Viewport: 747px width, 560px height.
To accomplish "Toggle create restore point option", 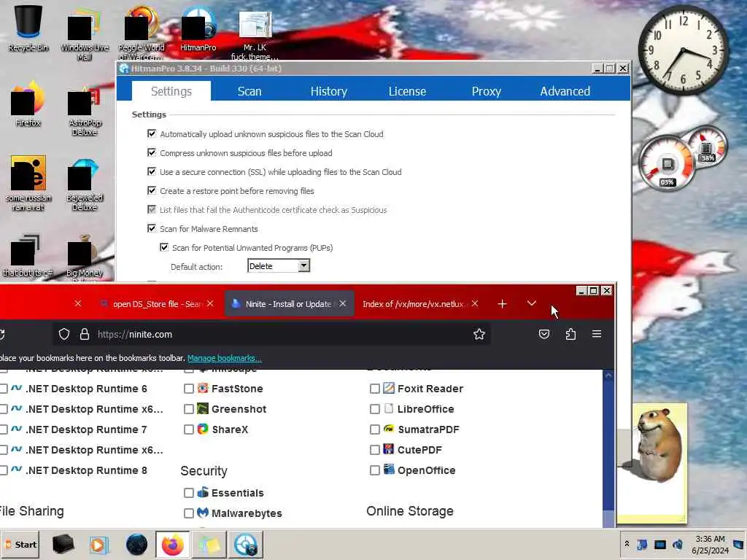I will point(152,191).
